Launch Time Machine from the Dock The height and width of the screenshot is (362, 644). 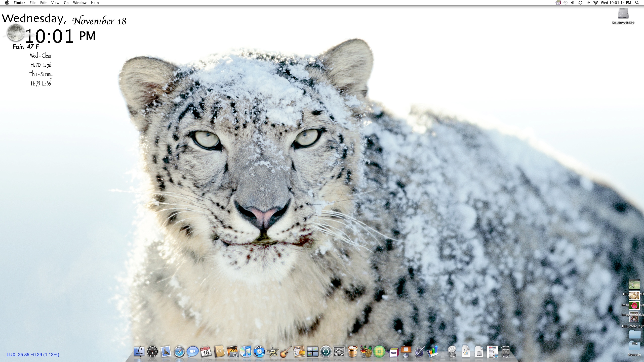326,351
